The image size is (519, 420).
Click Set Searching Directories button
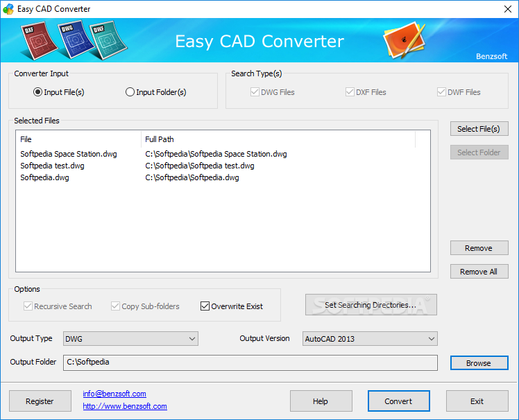coord(371,304)
